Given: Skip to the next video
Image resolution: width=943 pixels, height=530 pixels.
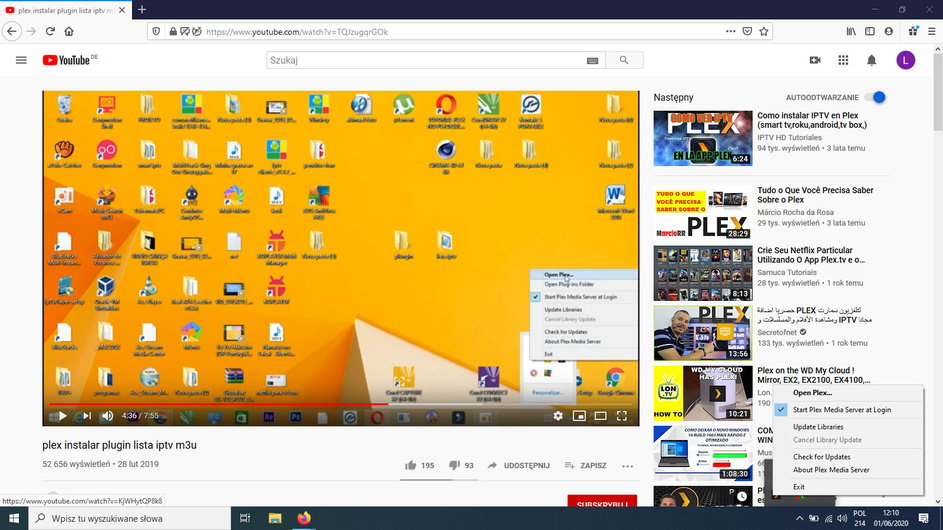Looking at the screenshot, I should [87, 416].
